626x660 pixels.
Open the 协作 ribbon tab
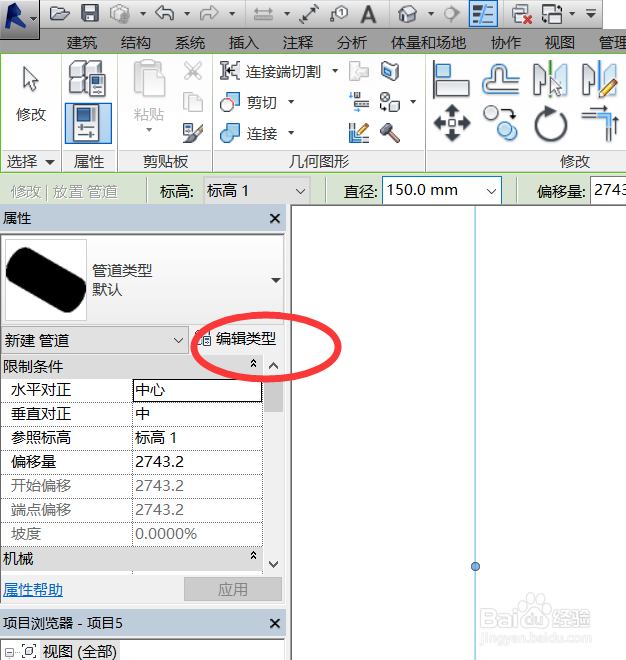tap(506, 43)
